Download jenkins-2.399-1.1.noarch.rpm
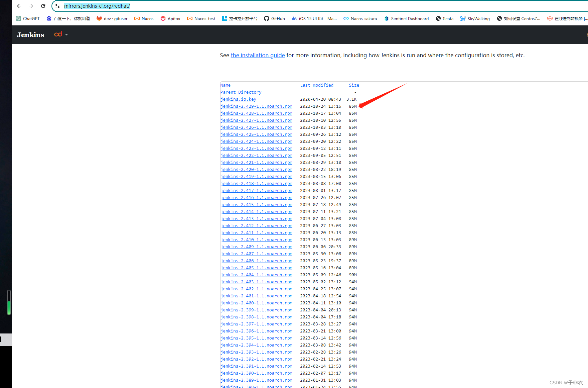 click(256, 310)
